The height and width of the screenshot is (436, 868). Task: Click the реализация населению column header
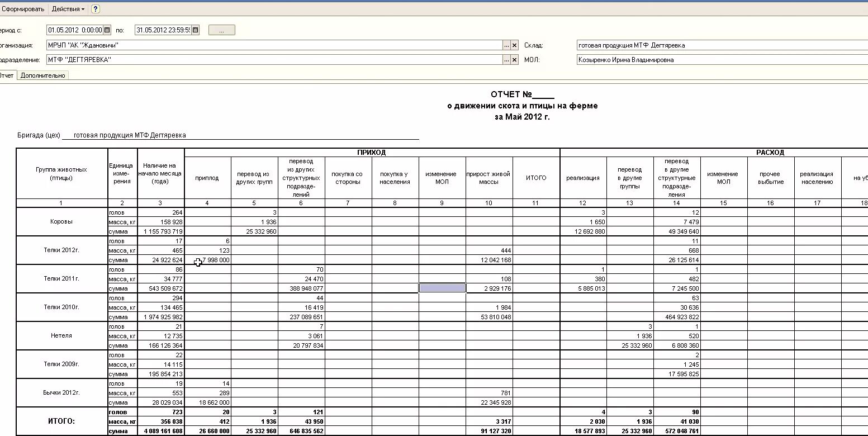tap(817, 178)
